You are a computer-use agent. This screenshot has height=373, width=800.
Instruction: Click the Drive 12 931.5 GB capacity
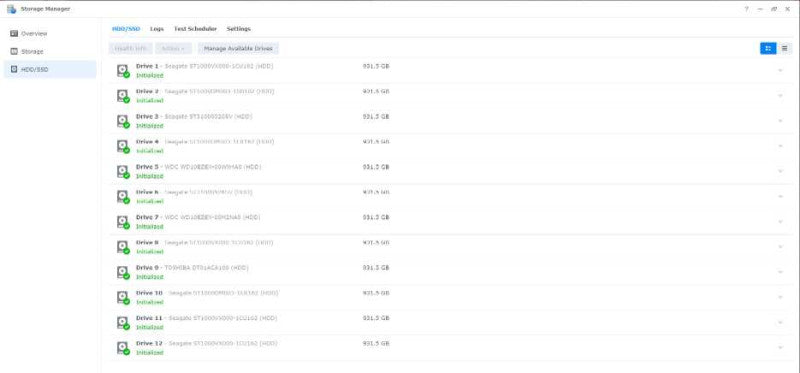pos(376,343)
